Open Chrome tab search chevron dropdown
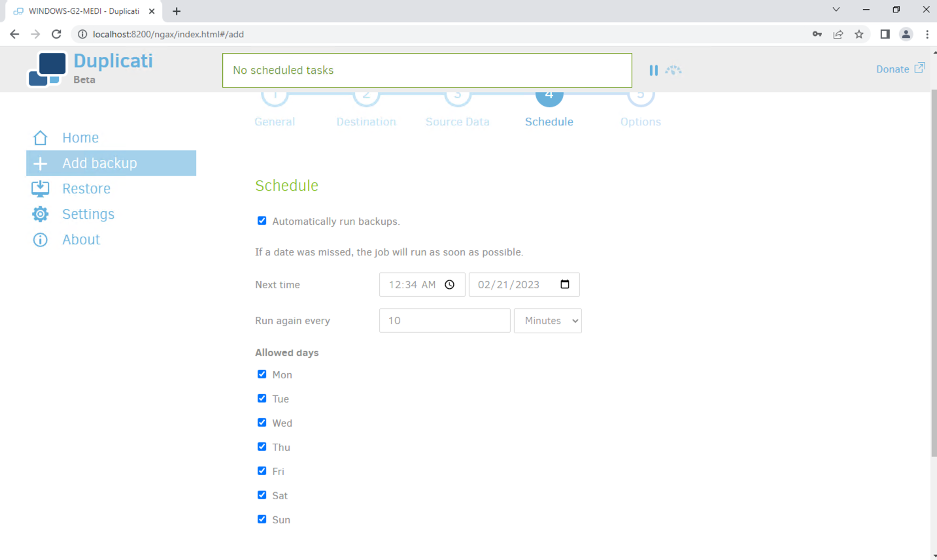The height and width of the screenshot is (560, 937). click(x=836, y=10)
